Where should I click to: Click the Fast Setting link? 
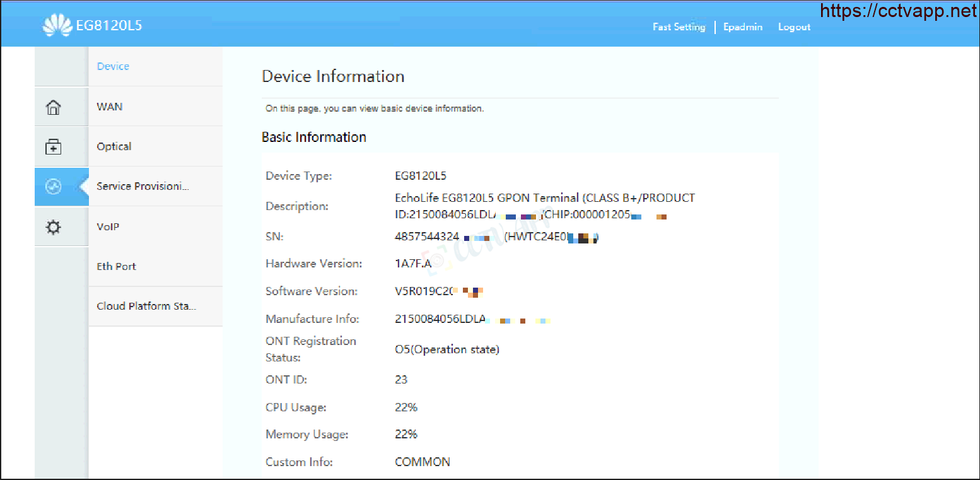pos(679,27)
